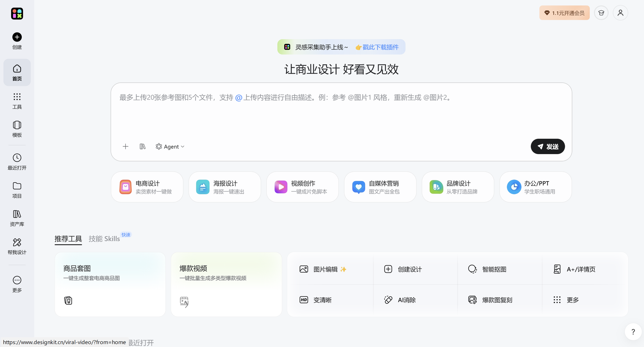Open the 品牌设计 category card
Screen dimensions: 644x347
coord(458,187)
